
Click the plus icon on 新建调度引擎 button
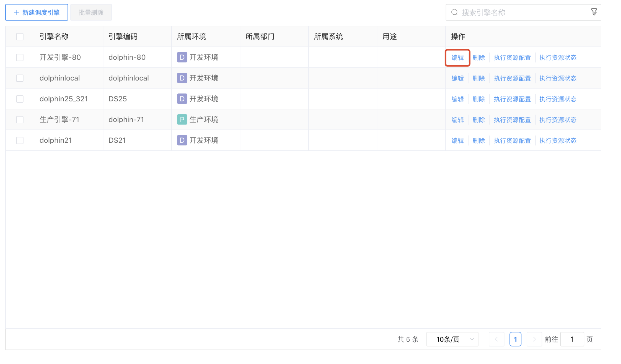16,12
